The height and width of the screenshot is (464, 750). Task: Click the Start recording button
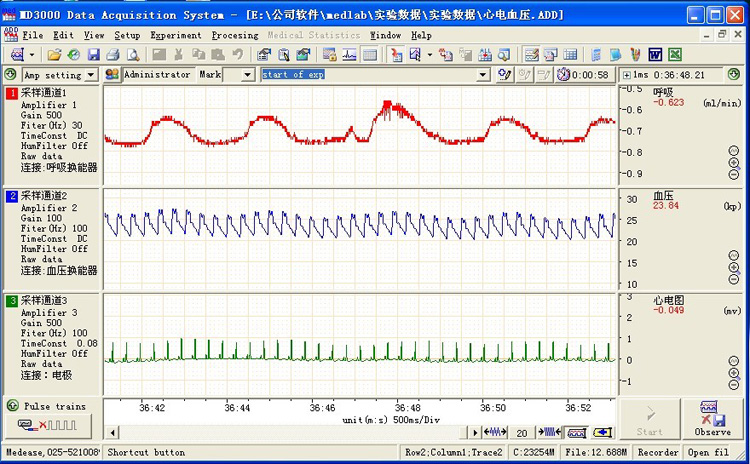649,420
